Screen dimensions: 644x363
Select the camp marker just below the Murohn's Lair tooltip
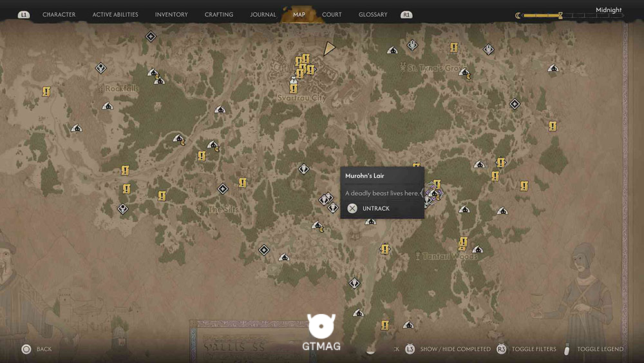370,222
